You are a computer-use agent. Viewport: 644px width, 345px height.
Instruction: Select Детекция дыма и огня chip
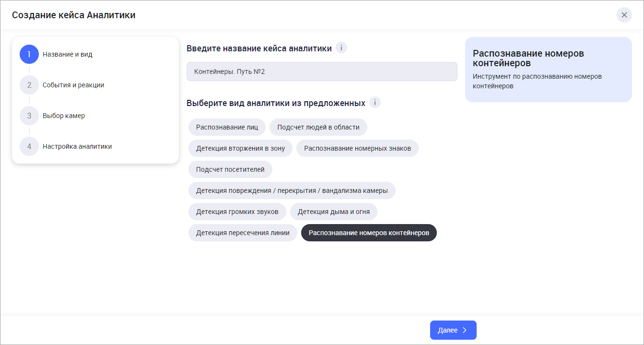click(333, 212)
